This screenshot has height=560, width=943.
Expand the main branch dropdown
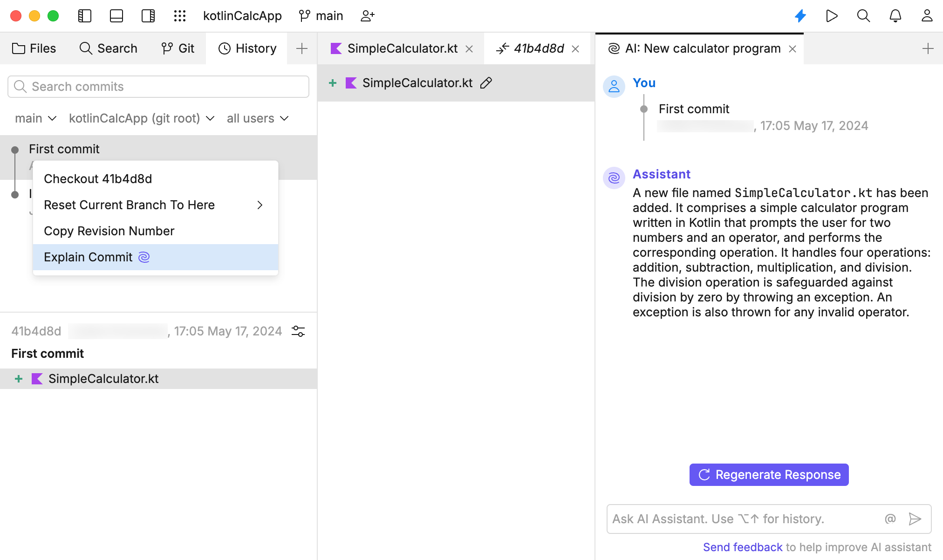(34, 119)
